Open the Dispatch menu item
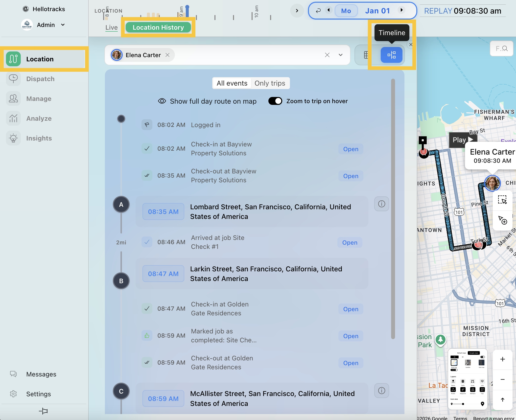The width and height of the screenshot is (516, 420). (40, 79)
